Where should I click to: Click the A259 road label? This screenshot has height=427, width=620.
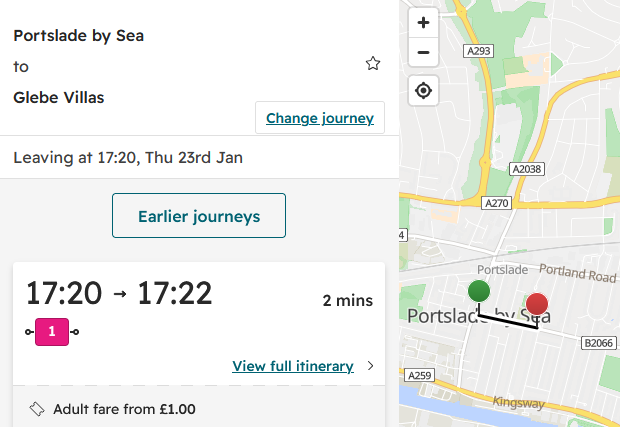[420, 375]
